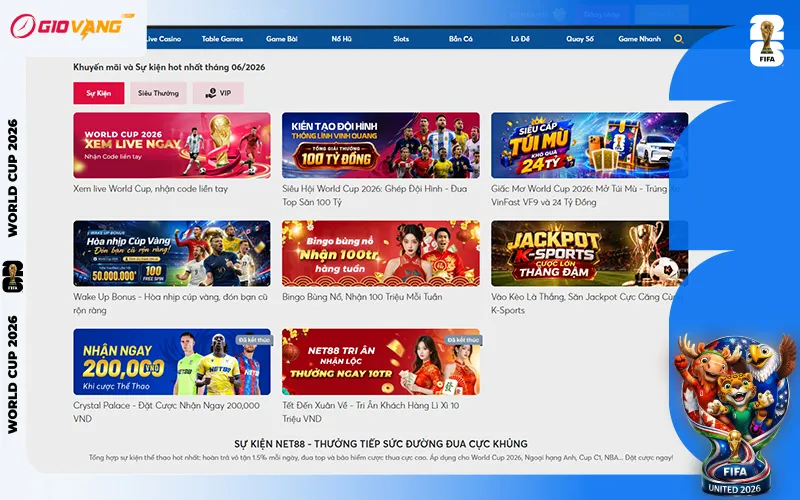
Task: Click the 'Giấc Mơ World Cup 2026: Mở Túi Mù' title
Action: coord(585,195)
